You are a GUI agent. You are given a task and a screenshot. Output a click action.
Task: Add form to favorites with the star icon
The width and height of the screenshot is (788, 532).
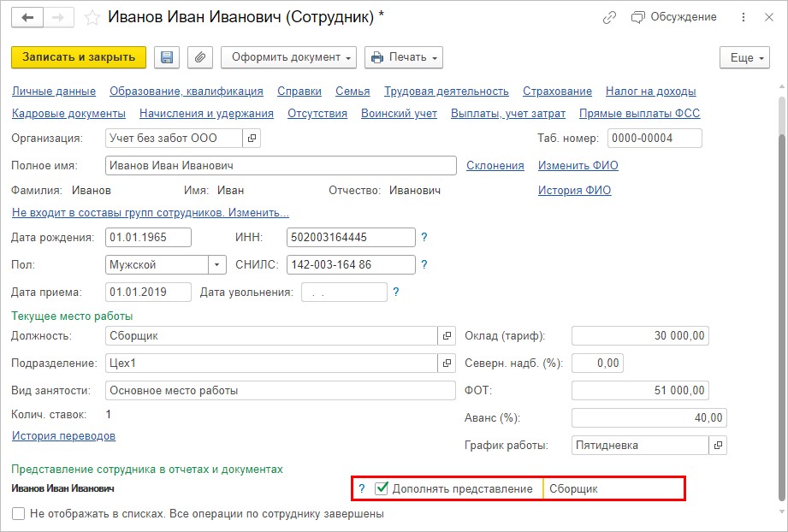(92, 18)
